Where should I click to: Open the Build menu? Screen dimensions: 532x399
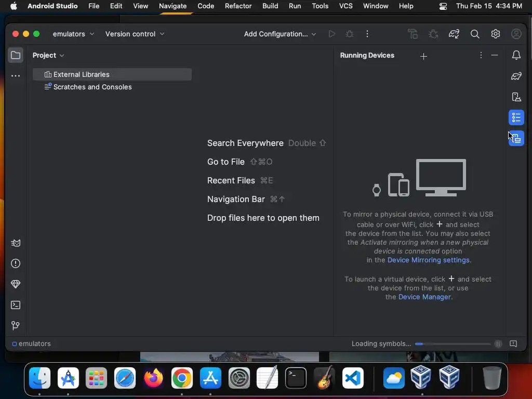coord(270,6)
